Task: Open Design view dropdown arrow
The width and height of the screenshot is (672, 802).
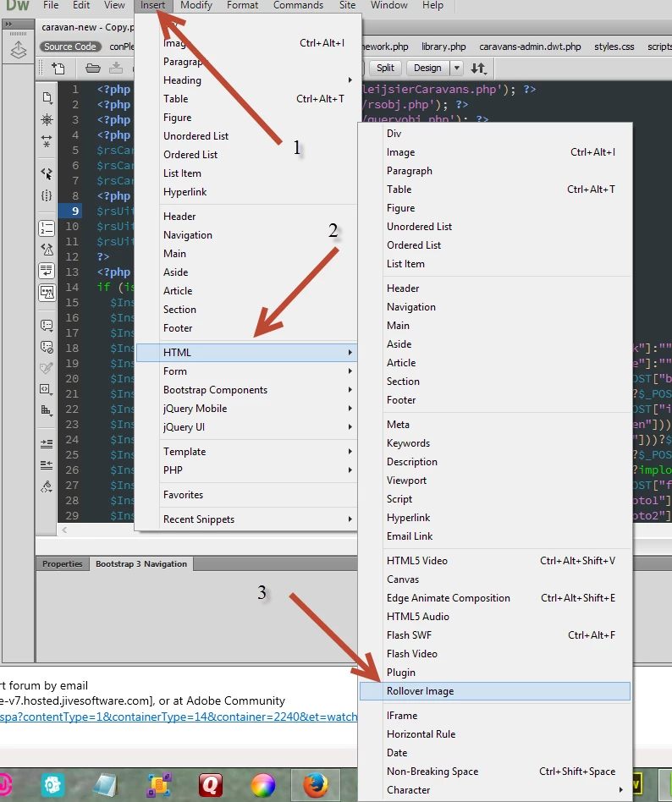Action: click(x=456, y=68)
